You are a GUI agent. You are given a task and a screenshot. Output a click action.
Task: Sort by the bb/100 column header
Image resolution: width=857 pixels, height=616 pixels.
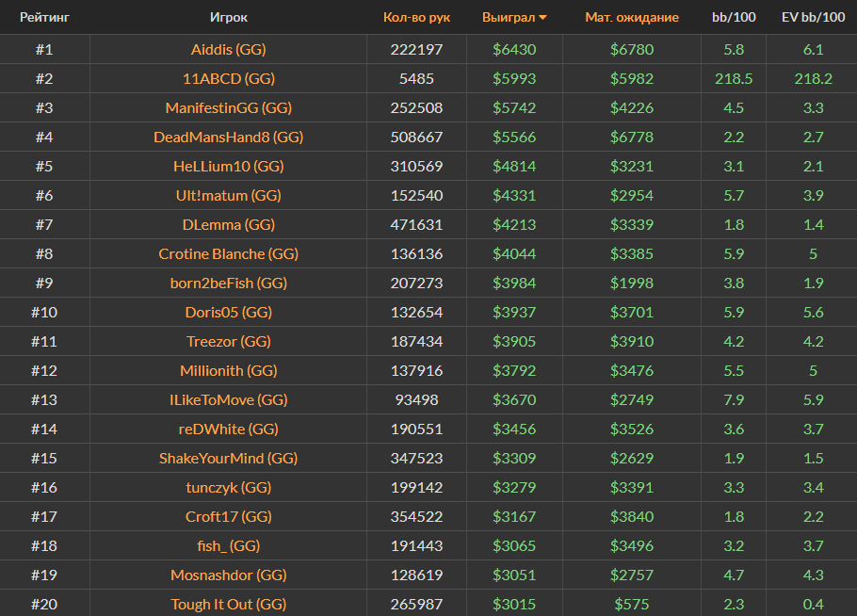coord(733,17)
